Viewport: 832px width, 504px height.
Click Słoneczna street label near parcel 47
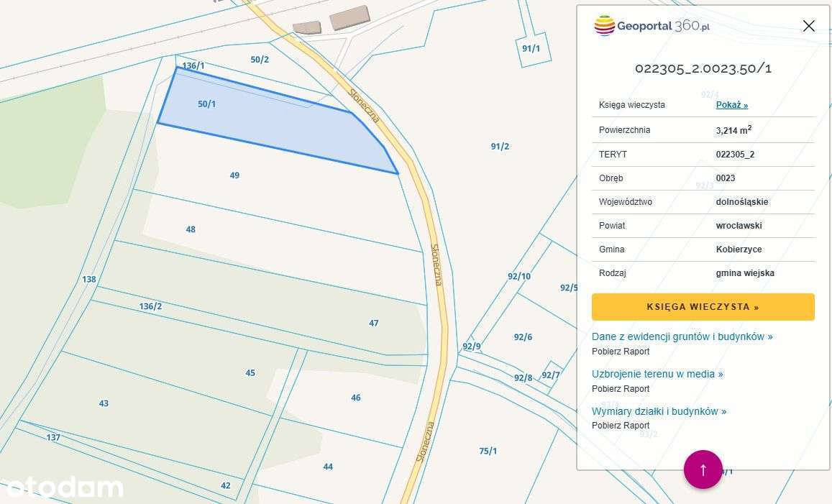[436, 265]
